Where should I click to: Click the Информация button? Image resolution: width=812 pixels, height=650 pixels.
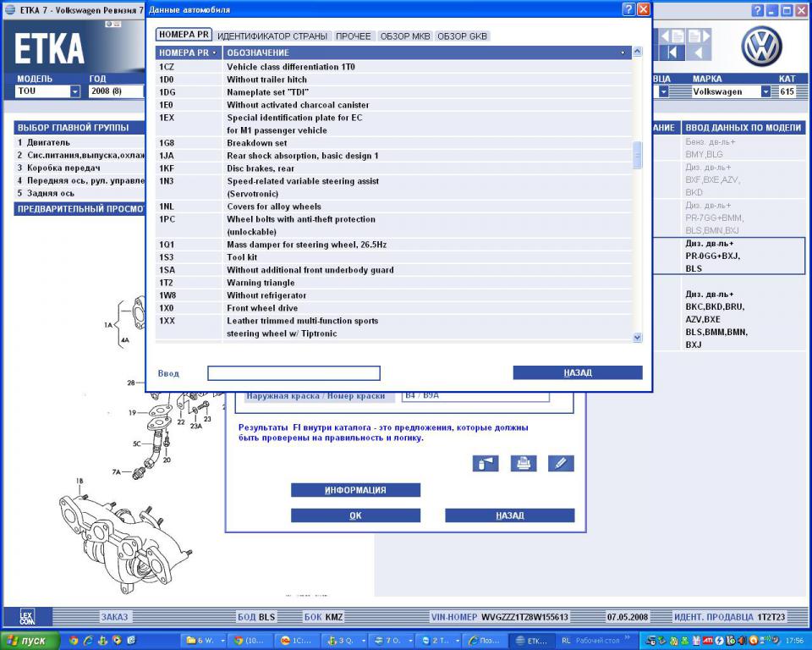[355, 490]
